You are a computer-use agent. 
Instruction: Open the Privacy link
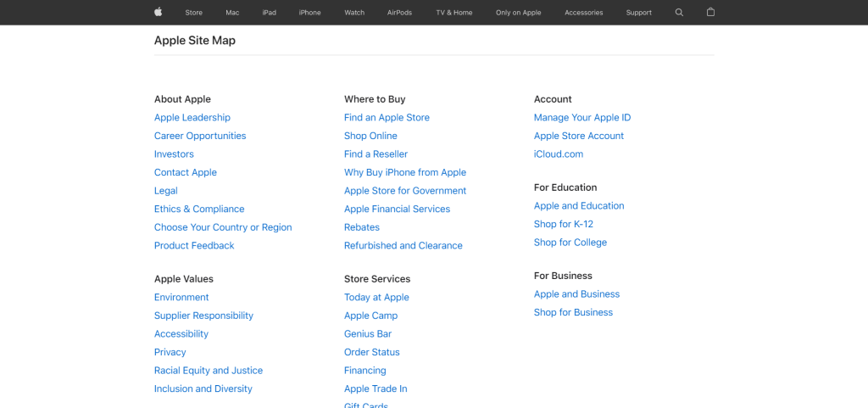(x=170, y=352)
